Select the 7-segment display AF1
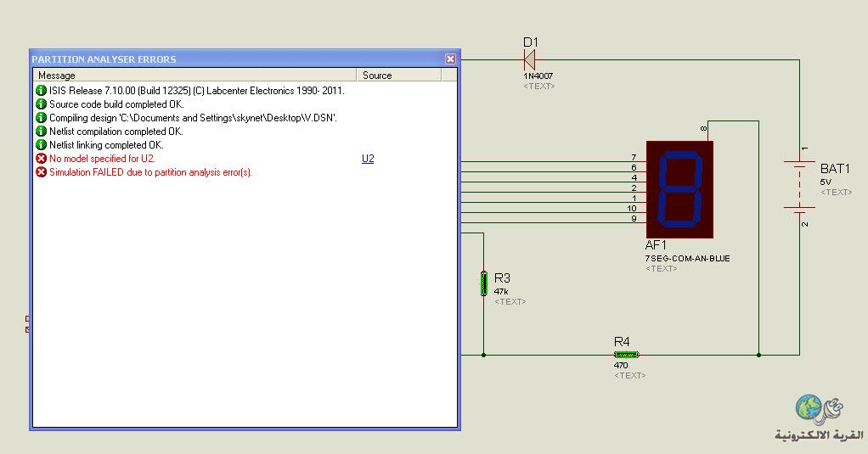Screen dimensions: 868x454 point(679,190)
